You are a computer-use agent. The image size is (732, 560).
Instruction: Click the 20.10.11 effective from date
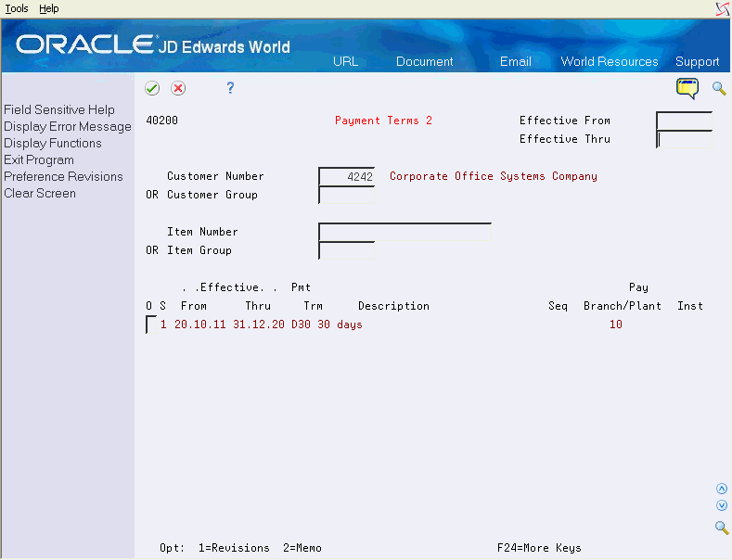click(199, 325)
